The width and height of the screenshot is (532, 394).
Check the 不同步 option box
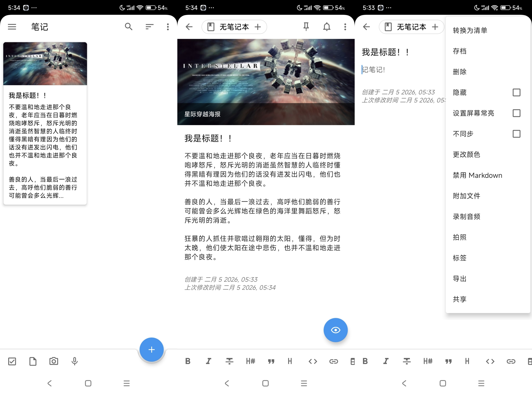516,134
